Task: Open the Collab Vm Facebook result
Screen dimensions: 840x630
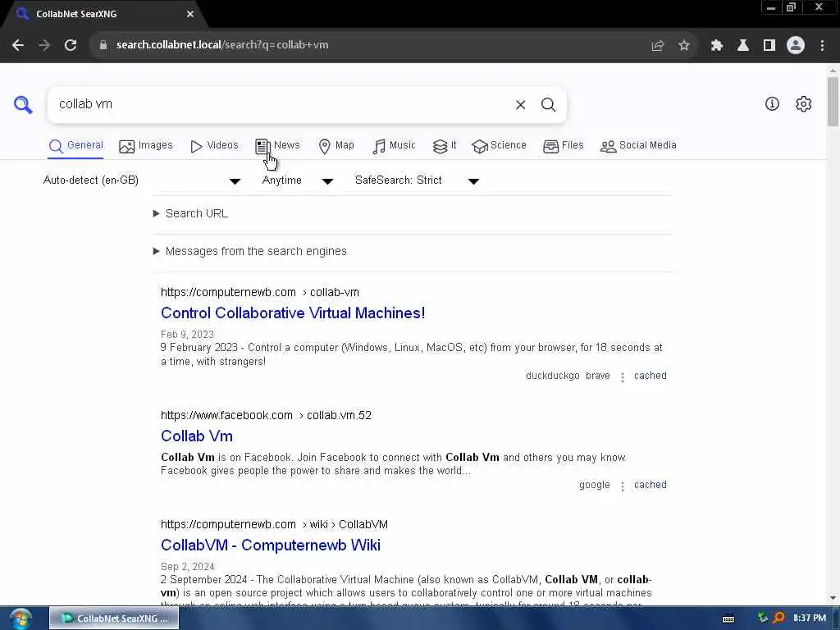Action: point(197,436)
